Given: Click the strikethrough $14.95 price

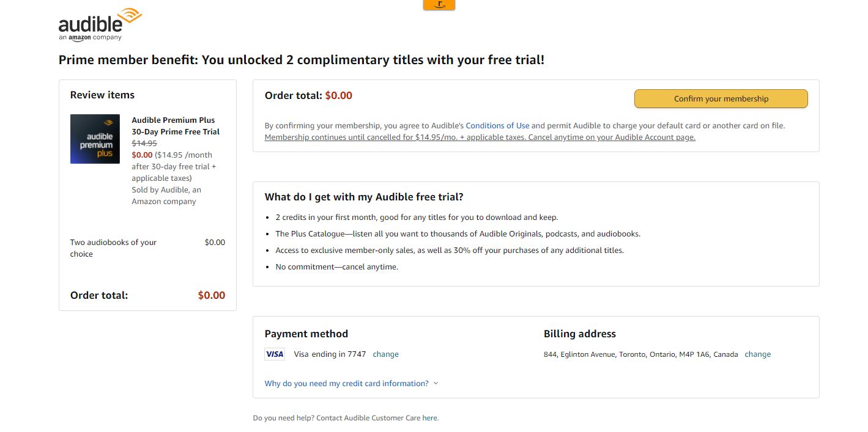Looking at the screenshot, I should (144, 144).
